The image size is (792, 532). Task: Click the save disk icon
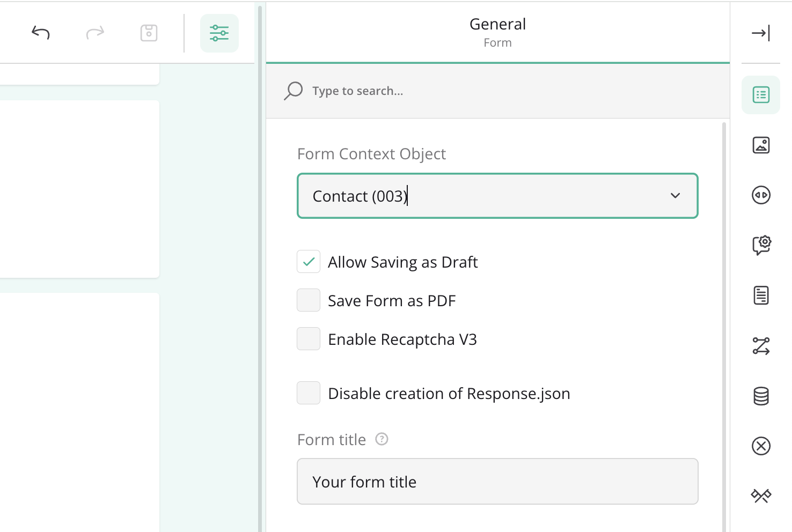coord(149,33)
